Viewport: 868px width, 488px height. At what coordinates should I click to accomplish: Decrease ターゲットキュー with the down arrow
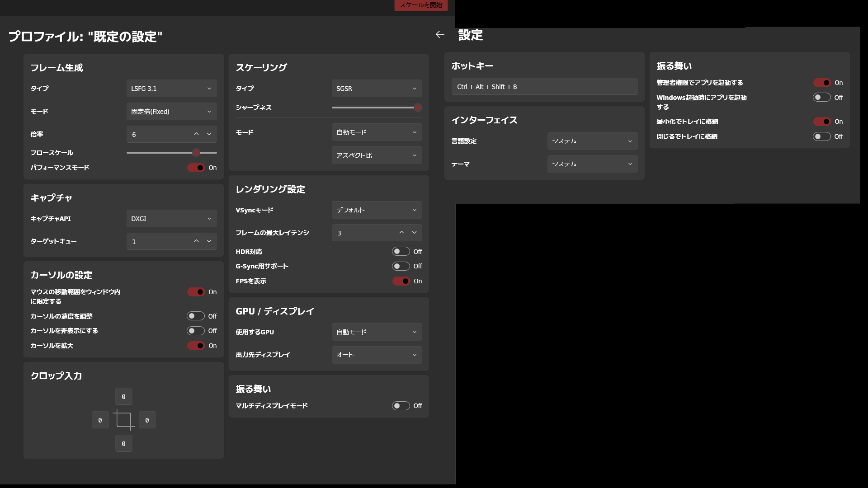(x=209, y=241)
